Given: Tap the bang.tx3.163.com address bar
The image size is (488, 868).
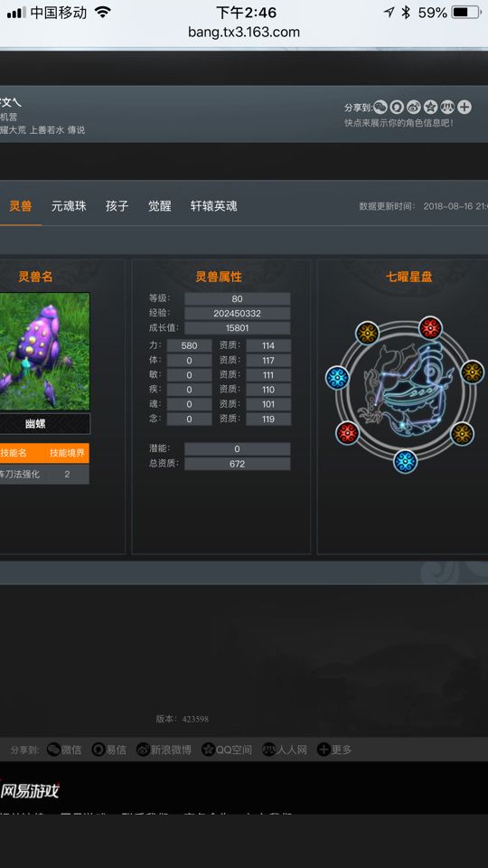Looking at the screenshot, I should pyautogui.click(x=244, y=33).
